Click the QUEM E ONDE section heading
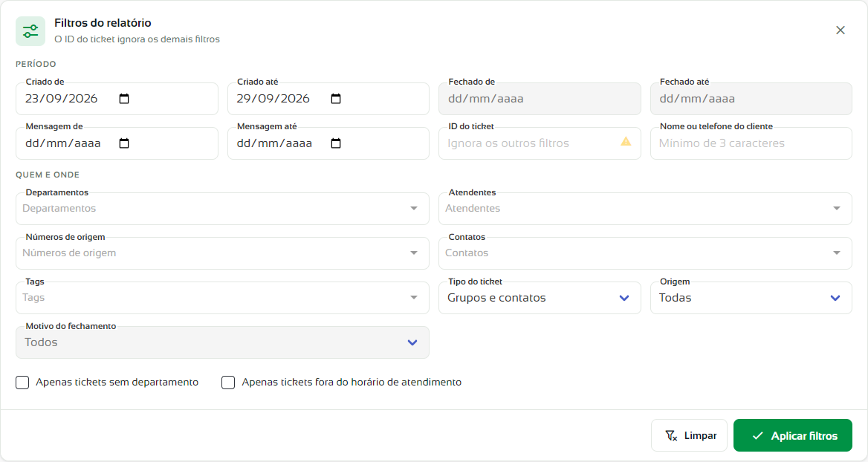The width and height of the screenshot is (868, 462). (48, 175)
